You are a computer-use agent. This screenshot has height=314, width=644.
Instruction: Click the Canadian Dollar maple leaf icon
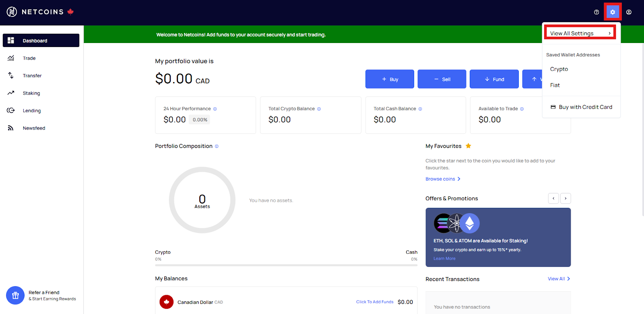click(x=166, y=302)
